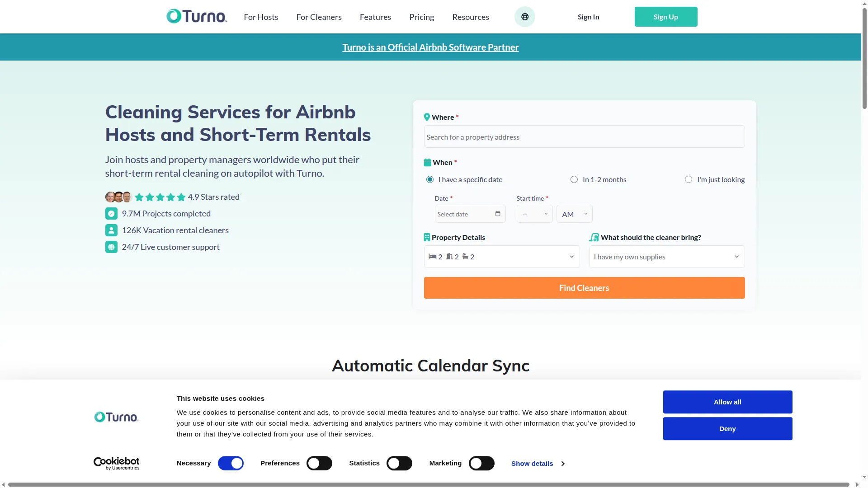The image size is (868, 488).
Task: Click the Sign Up button
Action: pyautogui.click(x=666, y=17)
